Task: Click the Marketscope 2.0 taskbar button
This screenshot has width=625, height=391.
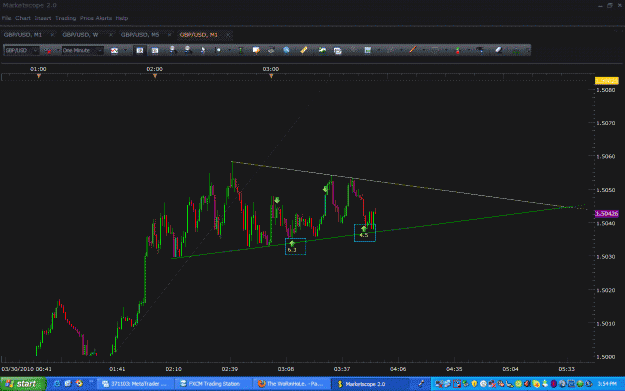Action: click(x=371, y=384)
